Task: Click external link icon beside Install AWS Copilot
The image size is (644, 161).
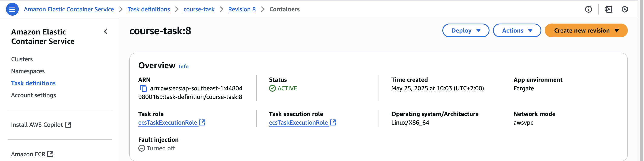Action: [68, 125]
